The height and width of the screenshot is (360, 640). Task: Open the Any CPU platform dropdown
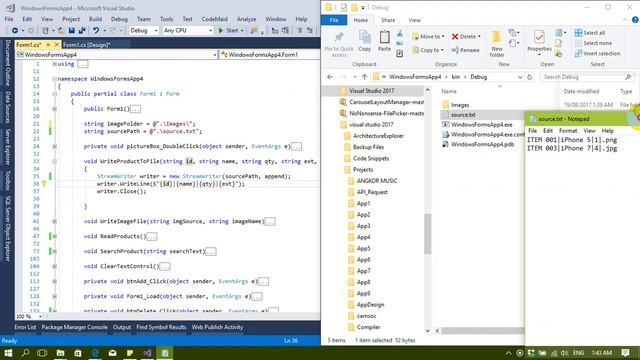pyautogui.click(x=188, y=31)
